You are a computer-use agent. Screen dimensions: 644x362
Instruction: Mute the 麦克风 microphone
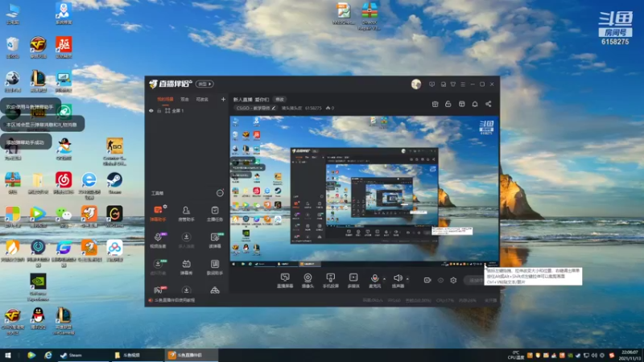(x=374, y=278)
